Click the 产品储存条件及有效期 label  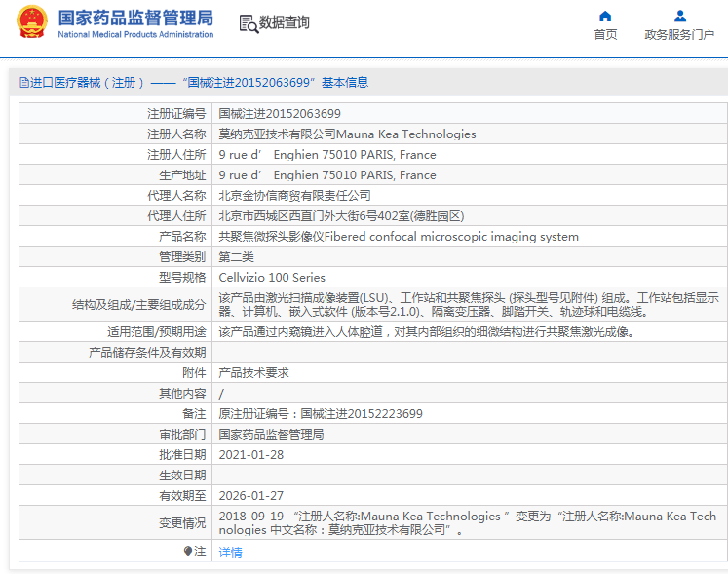pyautogui.click(x=147, y=353)
